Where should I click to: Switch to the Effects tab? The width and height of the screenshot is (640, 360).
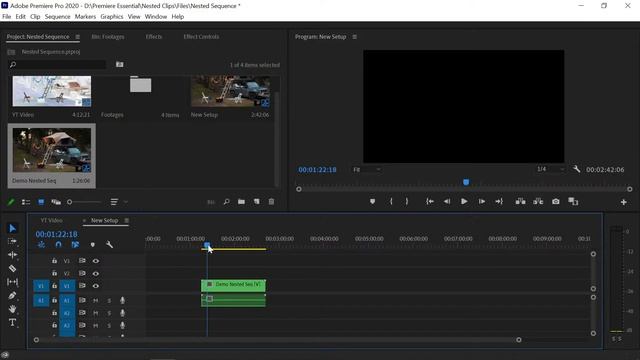point(154,37)
